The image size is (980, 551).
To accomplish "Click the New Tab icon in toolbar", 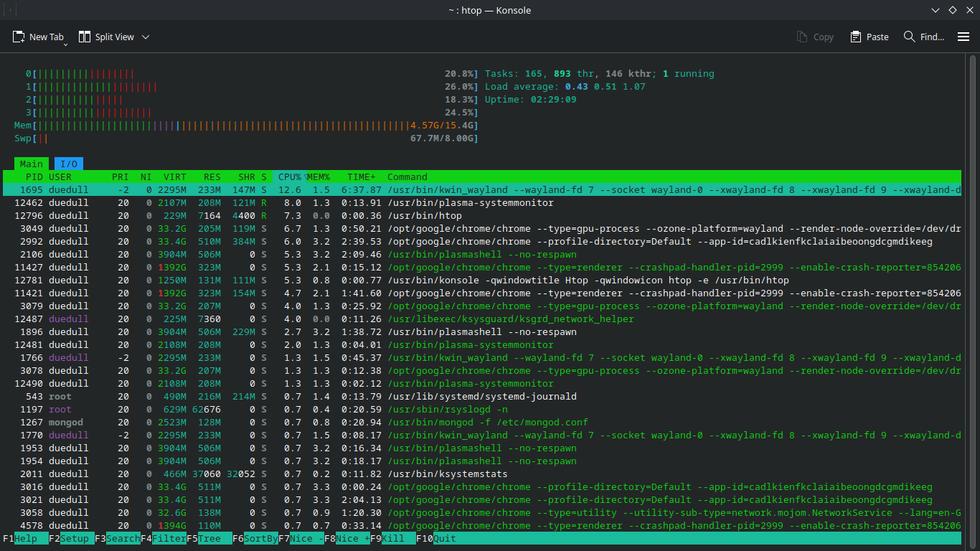I will [x=19, y=37].
